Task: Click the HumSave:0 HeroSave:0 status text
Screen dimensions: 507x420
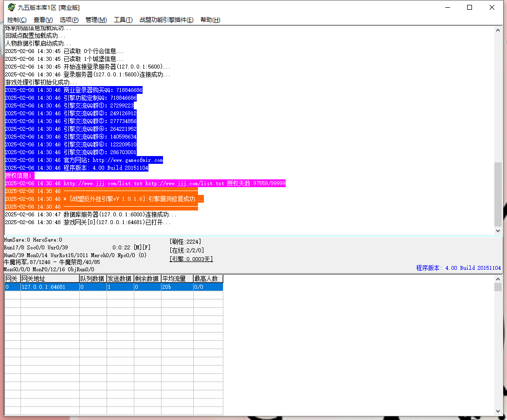Action: coord(33,240)
